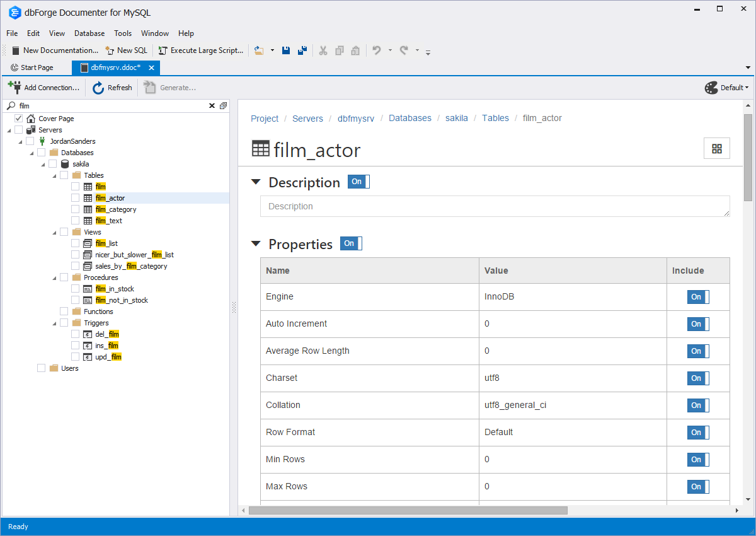Uncheck the Cover Page checkbox
Image resolution: width=756 pixels, height=536 pixels.
coord(19,119)
